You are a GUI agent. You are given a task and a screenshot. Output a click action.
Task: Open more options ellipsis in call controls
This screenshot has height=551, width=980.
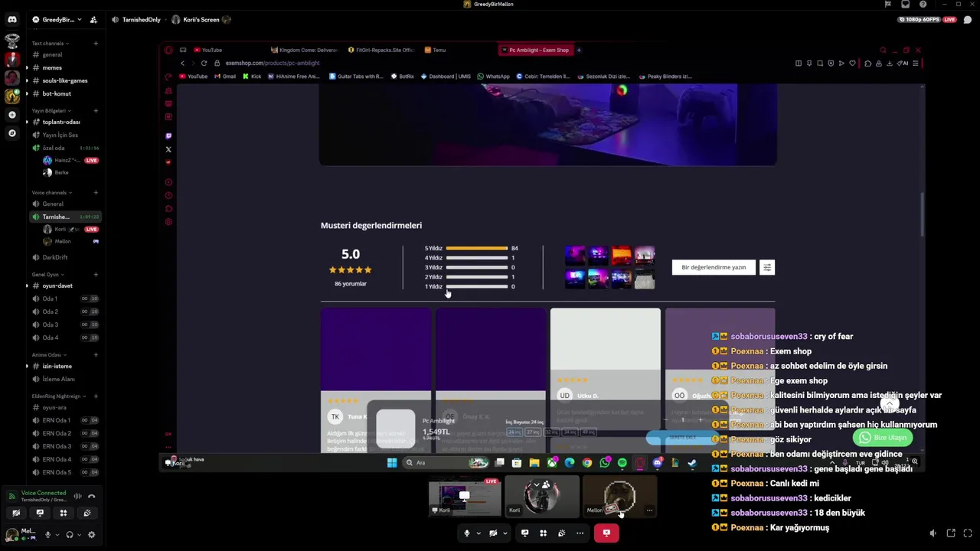coord(580,533)
